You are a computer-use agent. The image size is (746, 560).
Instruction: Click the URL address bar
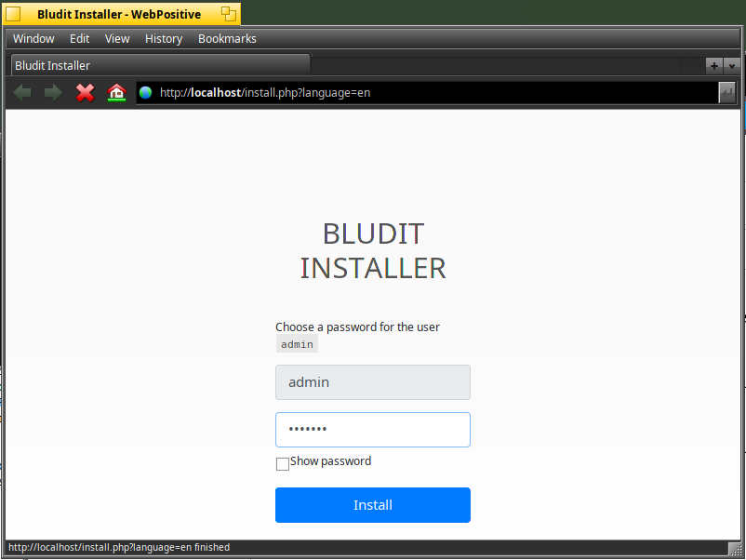coord(427,93)
